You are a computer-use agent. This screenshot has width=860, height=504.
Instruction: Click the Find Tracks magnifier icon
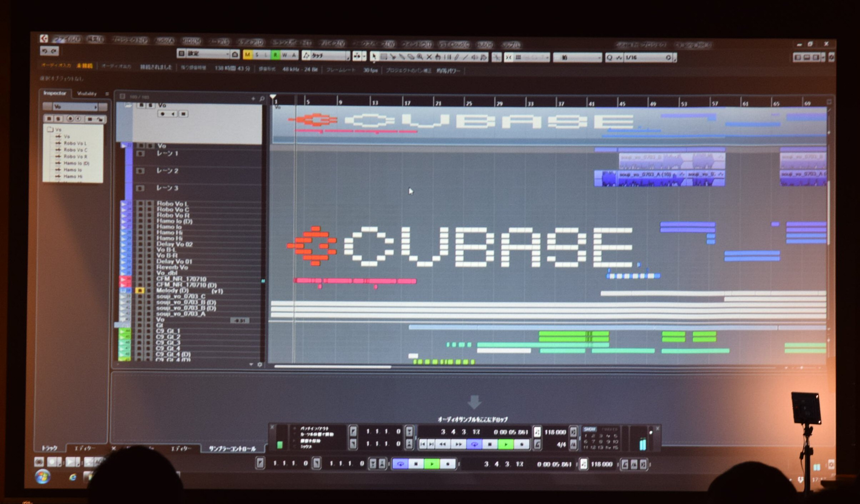[262, 99]
